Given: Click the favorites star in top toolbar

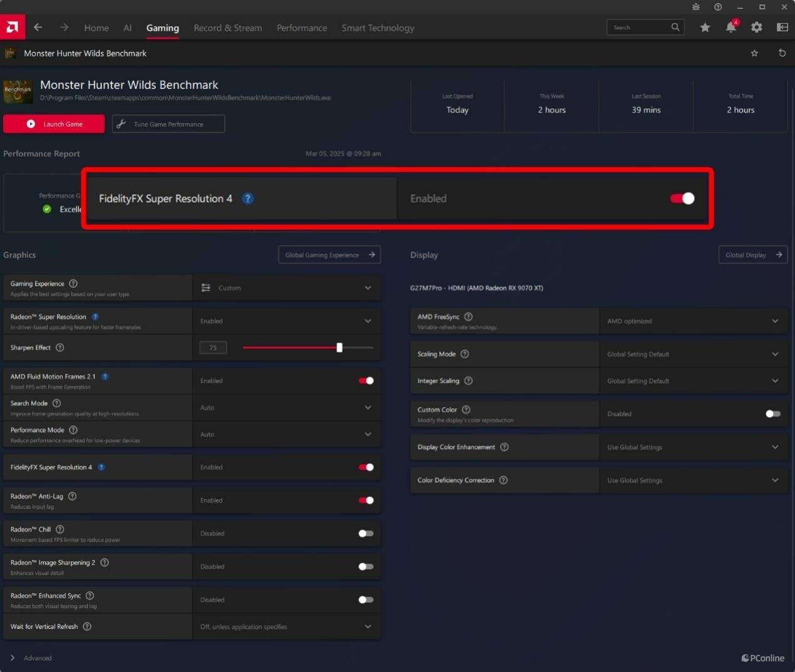Looking at the screenshot, I should click(705, 28).
